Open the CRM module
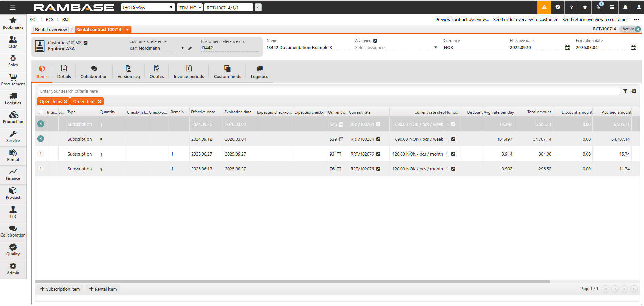 13,42
